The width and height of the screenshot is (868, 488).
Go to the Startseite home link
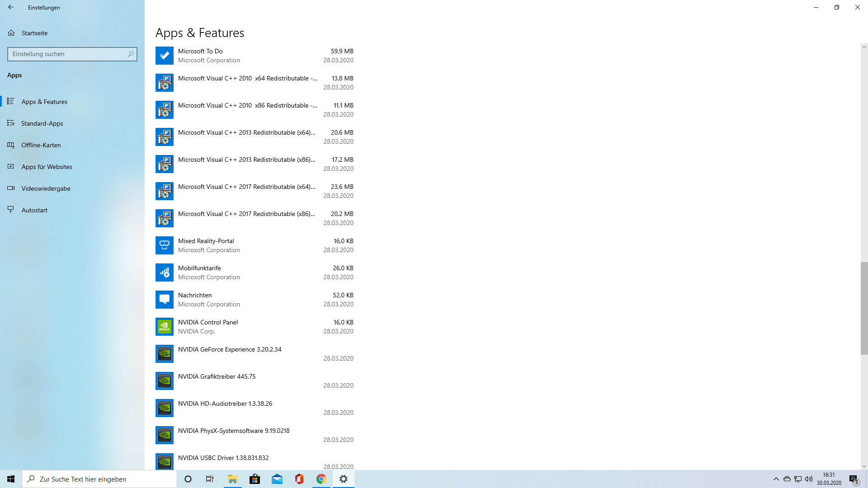[34, 33]
